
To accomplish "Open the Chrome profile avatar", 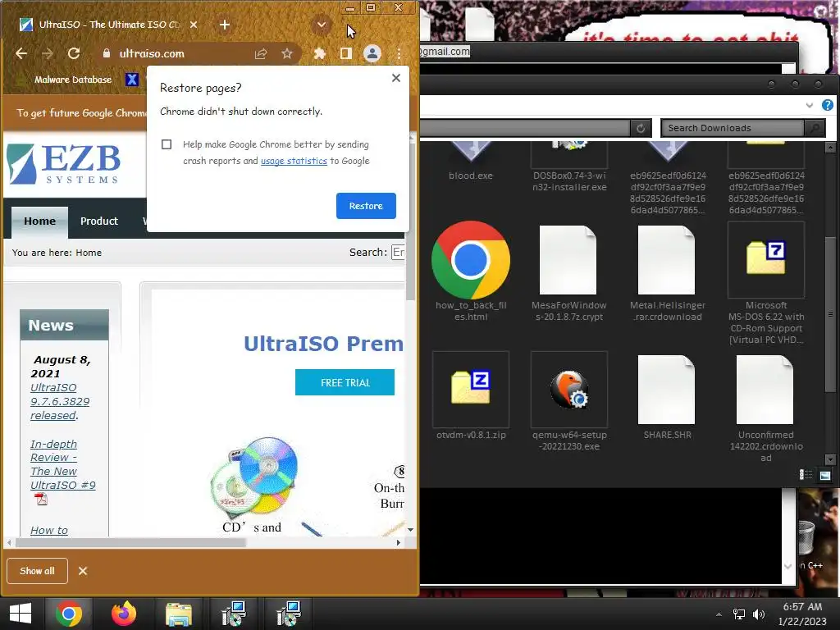I will point(372,53).
